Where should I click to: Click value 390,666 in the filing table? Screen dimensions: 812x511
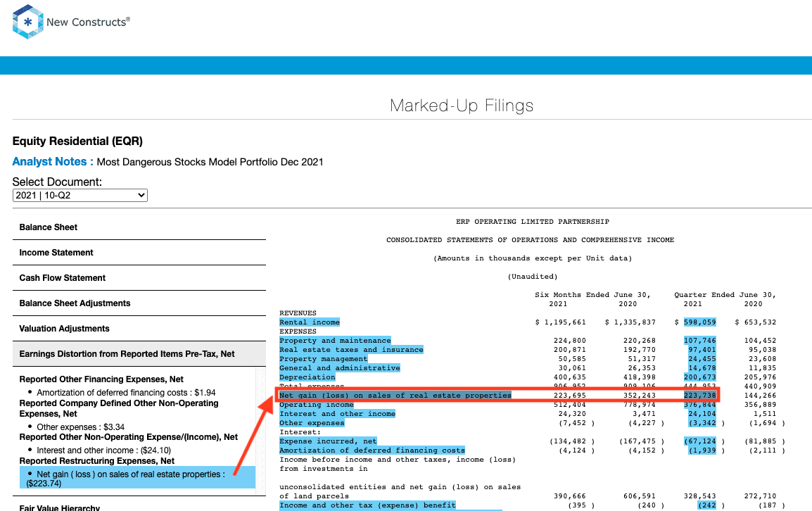pos(570,496)
